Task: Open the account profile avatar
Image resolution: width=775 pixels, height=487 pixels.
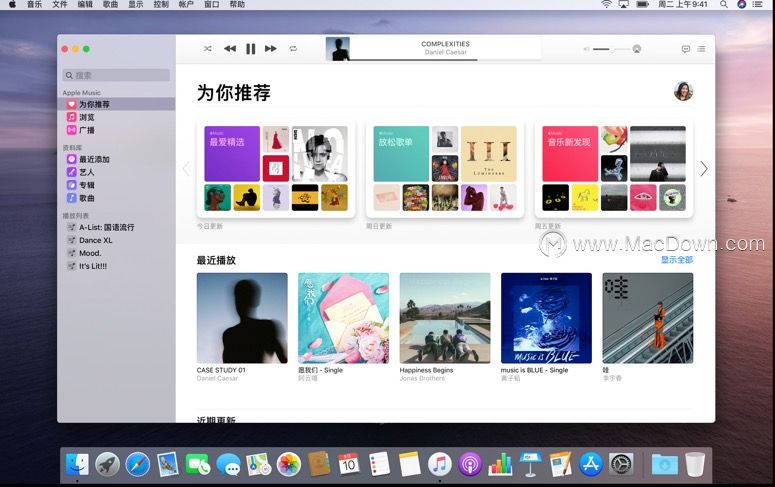Action: pos(683,91)
